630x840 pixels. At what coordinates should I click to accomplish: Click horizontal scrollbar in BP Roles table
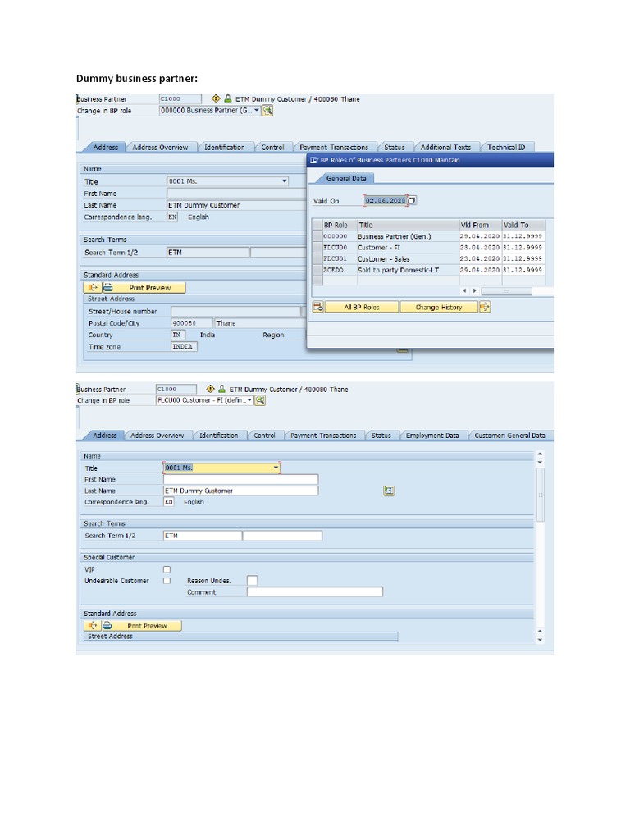tap(506, 291)
